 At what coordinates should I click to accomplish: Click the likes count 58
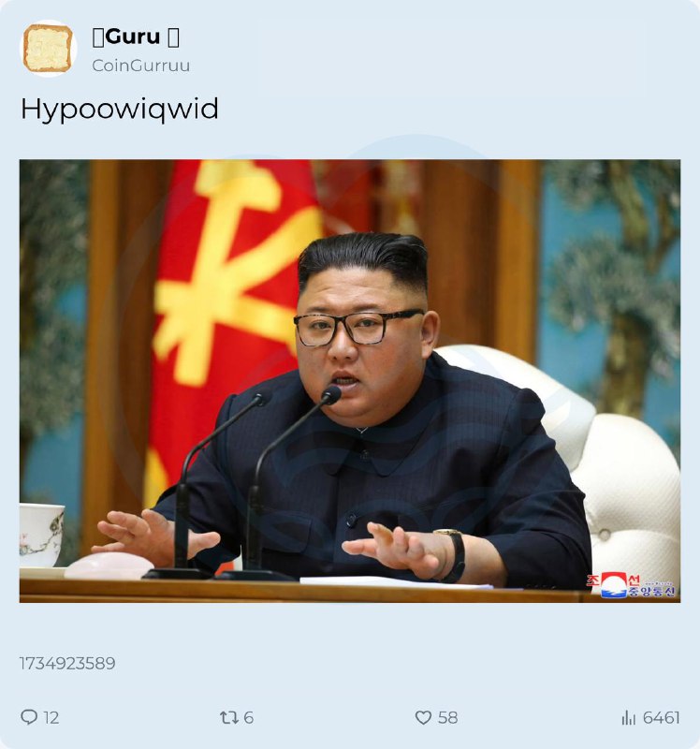447,717
